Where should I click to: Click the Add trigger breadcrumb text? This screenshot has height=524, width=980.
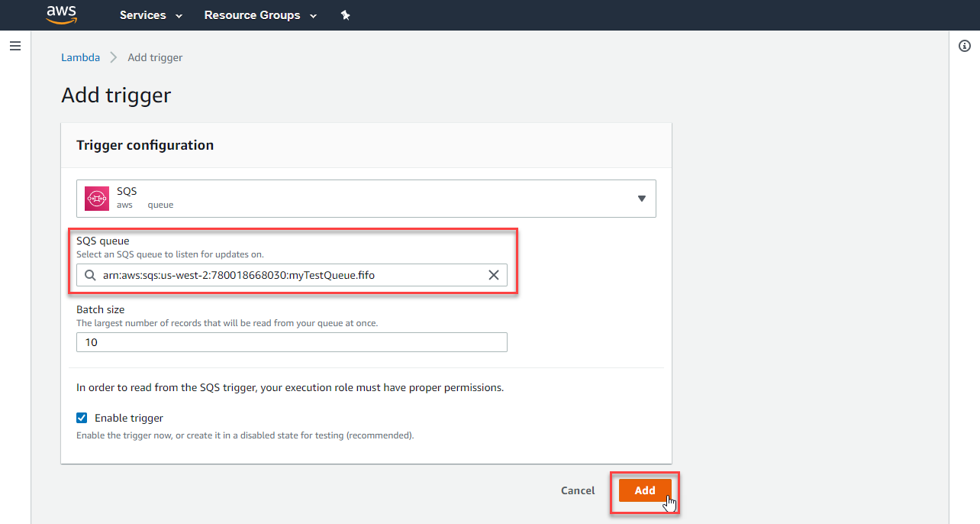coord(155,57)
